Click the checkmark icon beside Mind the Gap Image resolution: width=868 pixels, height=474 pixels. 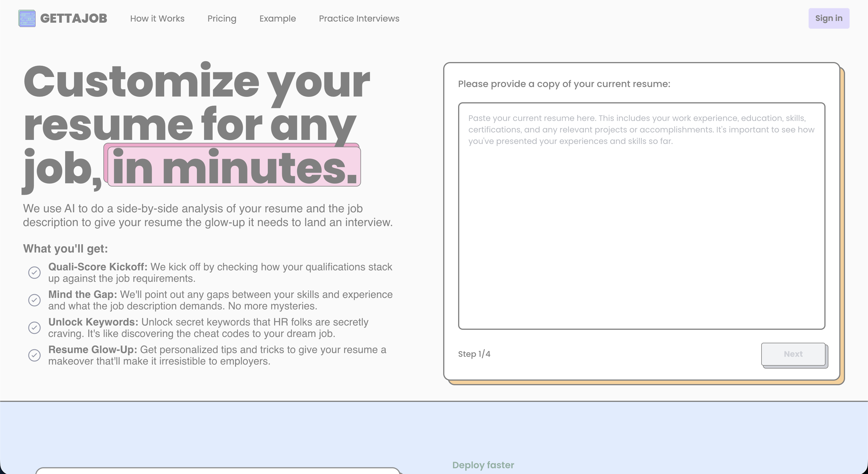(x=34, y=300)
